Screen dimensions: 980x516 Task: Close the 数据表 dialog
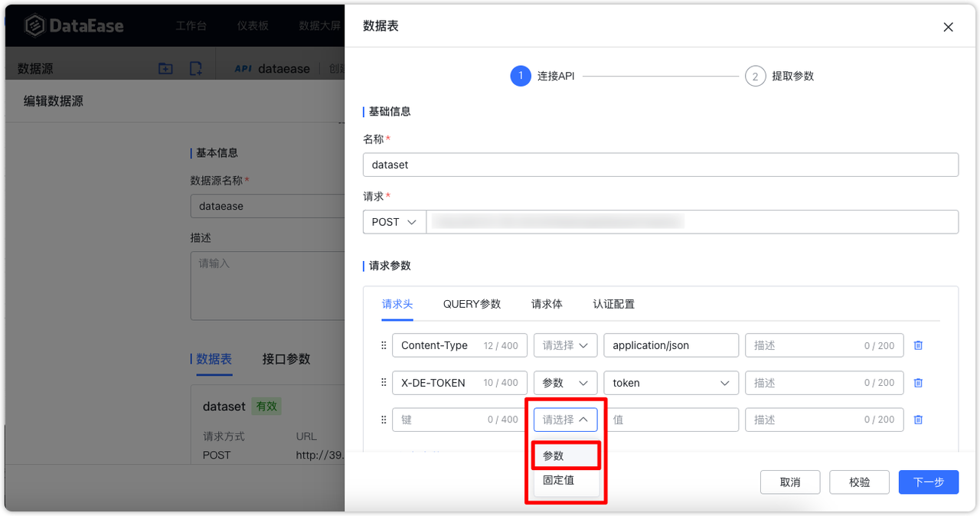948,27
